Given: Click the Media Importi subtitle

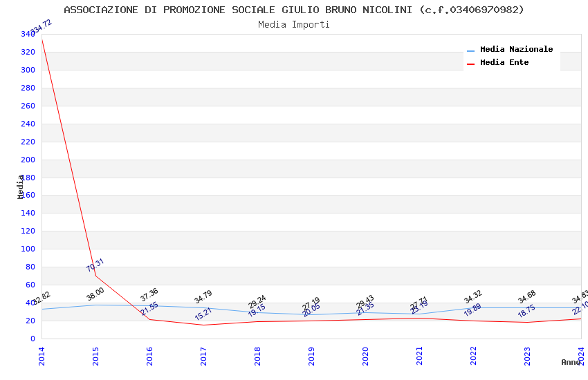Looking at the screenshot, I should coord(293,25).
